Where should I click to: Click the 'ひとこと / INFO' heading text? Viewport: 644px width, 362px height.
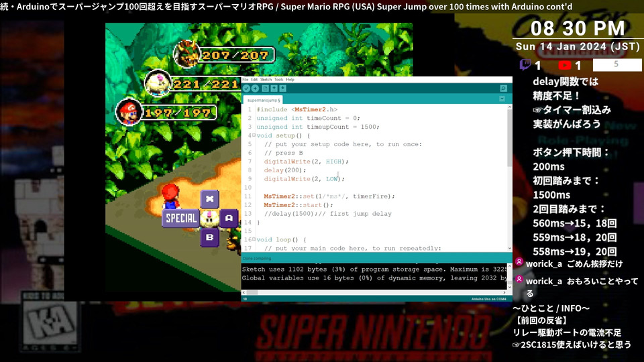551,308
